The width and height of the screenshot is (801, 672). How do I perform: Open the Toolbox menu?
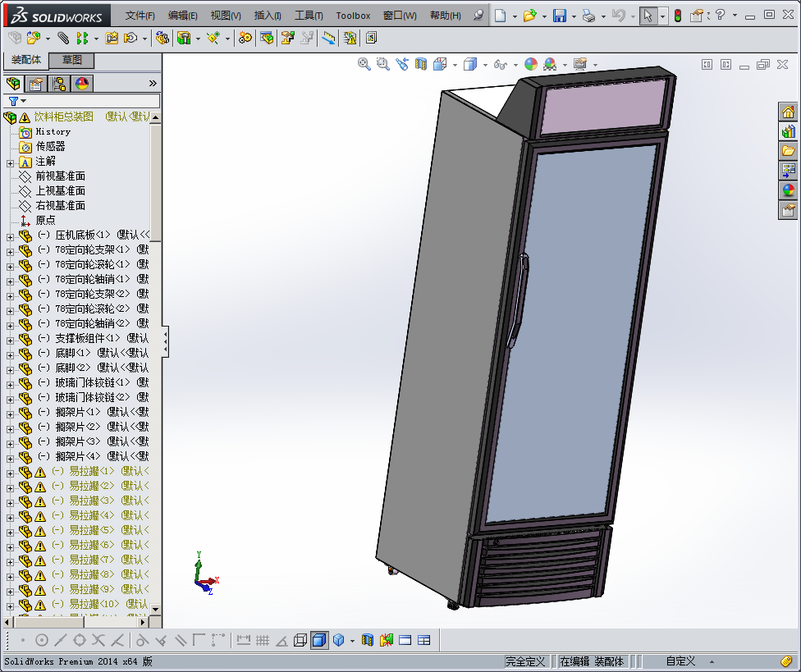(x=353, y=16)
